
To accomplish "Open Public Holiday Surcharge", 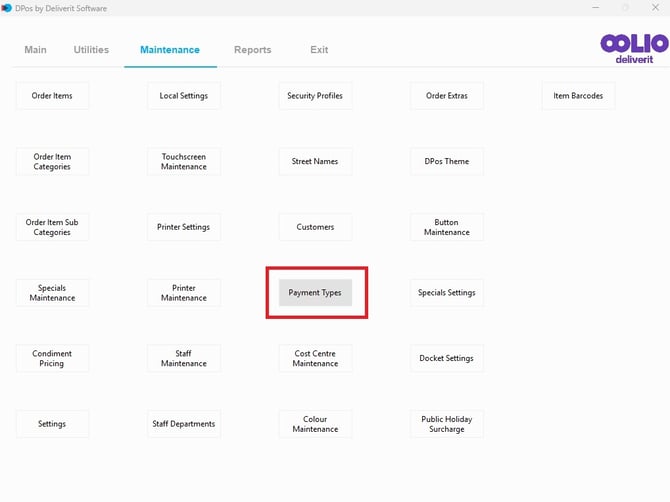I will click(447, 424).
